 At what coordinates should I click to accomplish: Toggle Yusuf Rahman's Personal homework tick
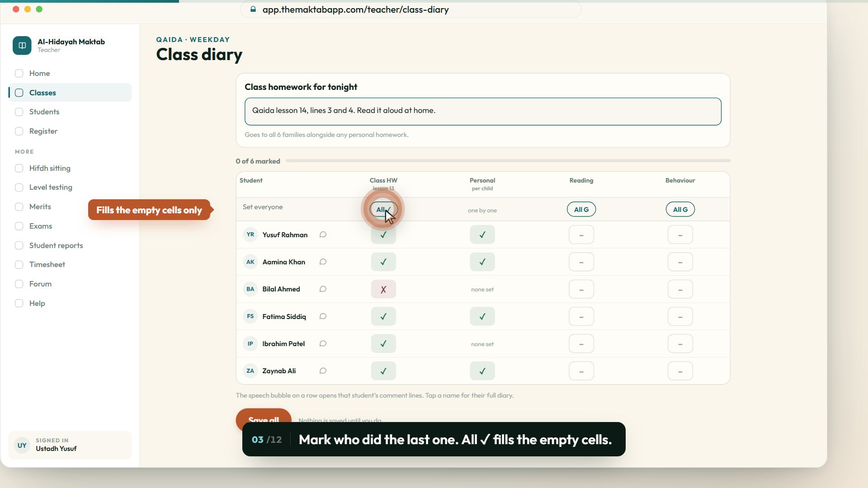click(482, 235)
